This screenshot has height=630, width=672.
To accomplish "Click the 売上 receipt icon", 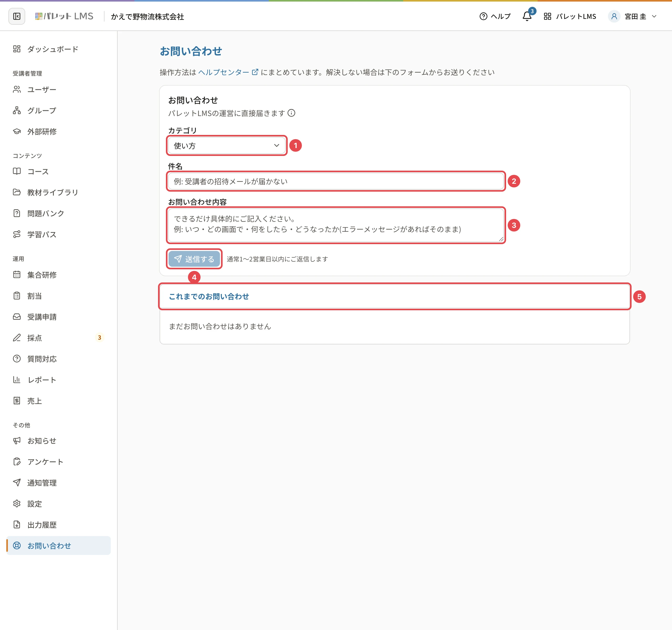I will pos(17,401).
